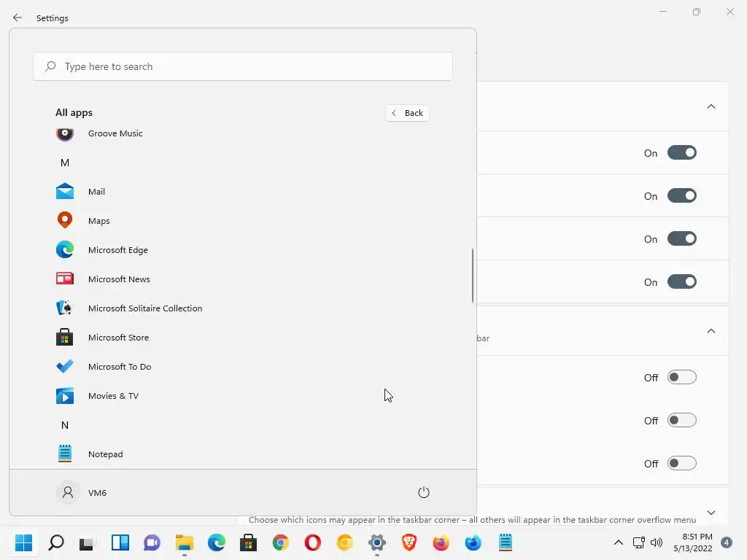Open notification center badge showing 4
This screenshot has height=560, width=747.
click(x=727, y=542)
